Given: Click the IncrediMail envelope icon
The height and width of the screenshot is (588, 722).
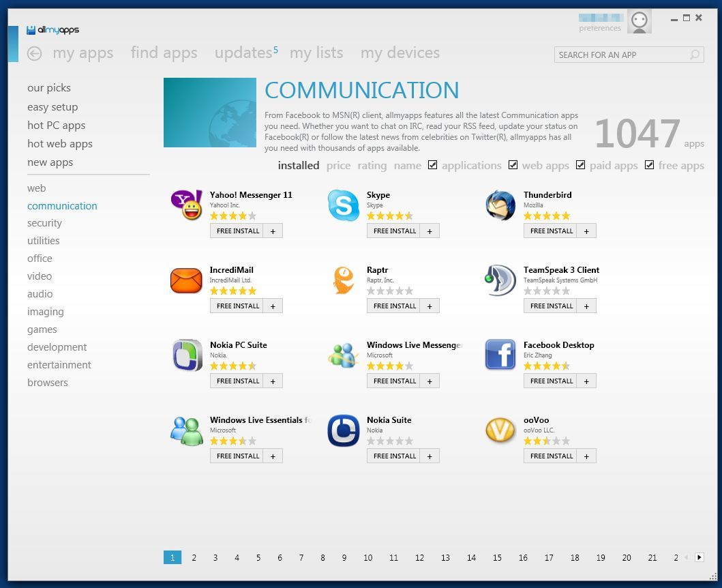Looking at the screenshot, I should (x=187, y=280).
